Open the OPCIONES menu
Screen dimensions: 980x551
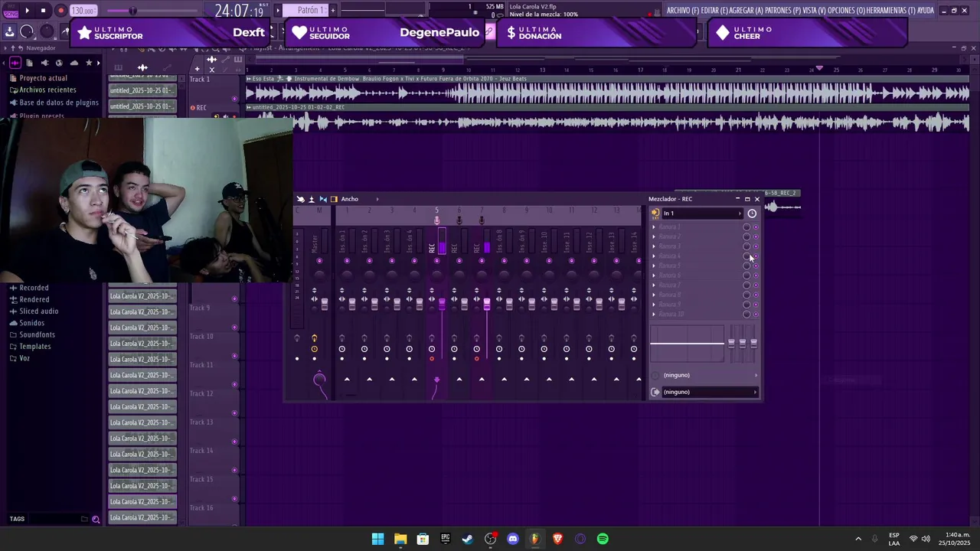click(845, 11)
